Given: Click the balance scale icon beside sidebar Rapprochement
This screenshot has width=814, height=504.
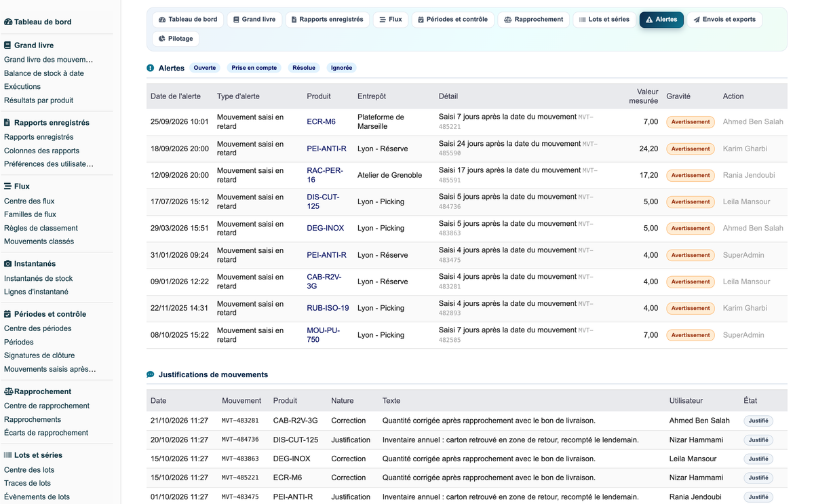Looking at the screenshot, I should click(9, 391).
